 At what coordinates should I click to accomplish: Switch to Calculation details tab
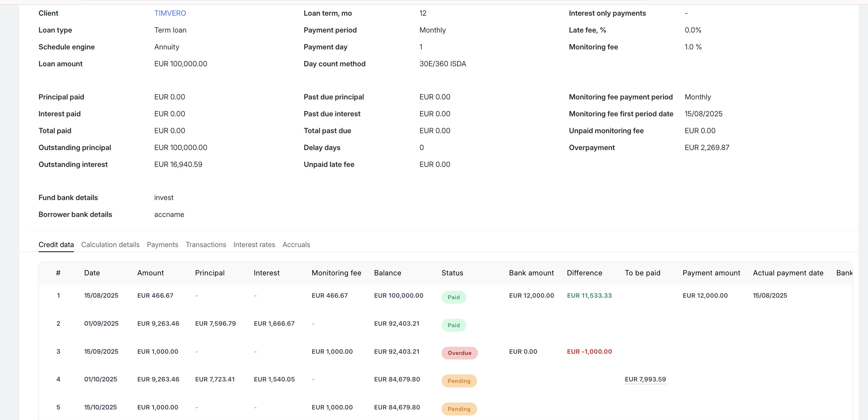tap(110, 245)
